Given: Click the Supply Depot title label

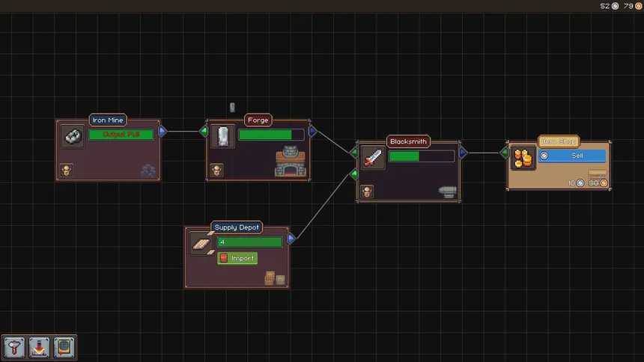Looking at the screenshot, I should pos(237,227).
